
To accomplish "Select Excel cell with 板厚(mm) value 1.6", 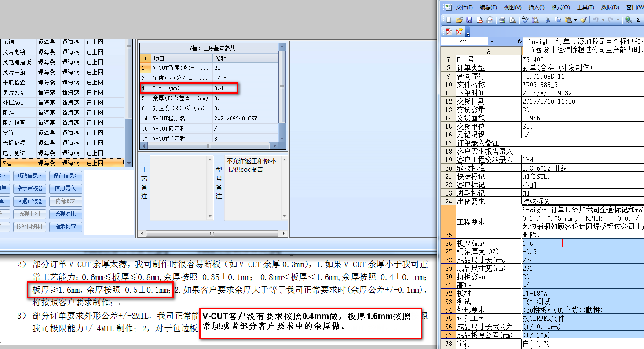I will (582, 243).
